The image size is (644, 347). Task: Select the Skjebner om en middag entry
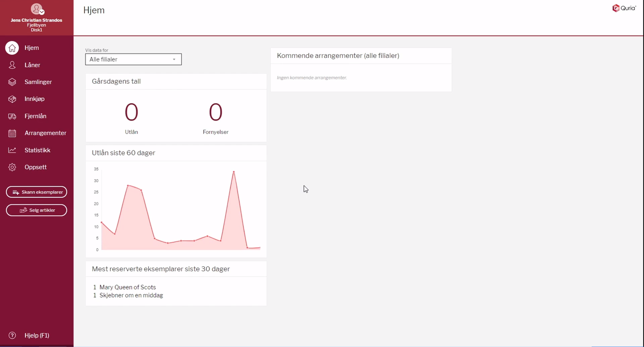point(131,295)
